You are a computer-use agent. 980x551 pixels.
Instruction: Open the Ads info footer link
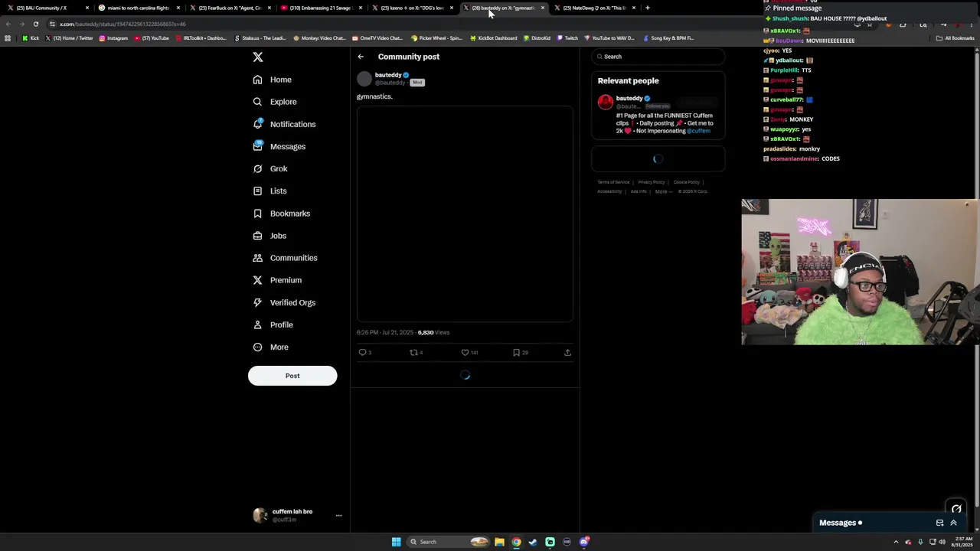pyautogui.click(x=639, y=191)
